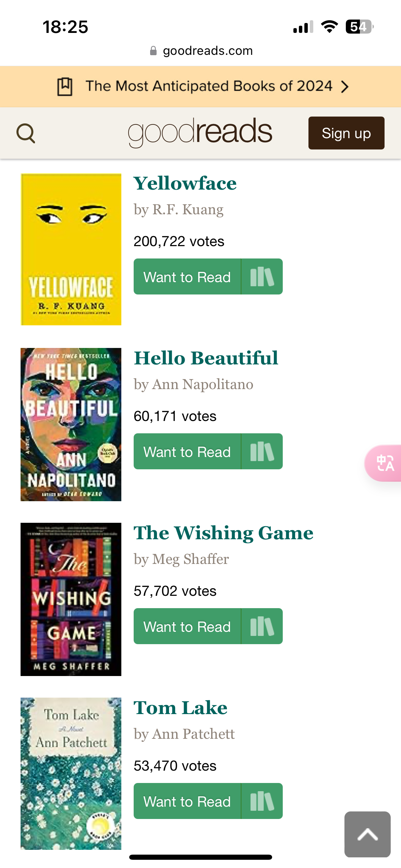Tap the bookmark icon in banner
401x868 pixels.
tap(64, 86)
